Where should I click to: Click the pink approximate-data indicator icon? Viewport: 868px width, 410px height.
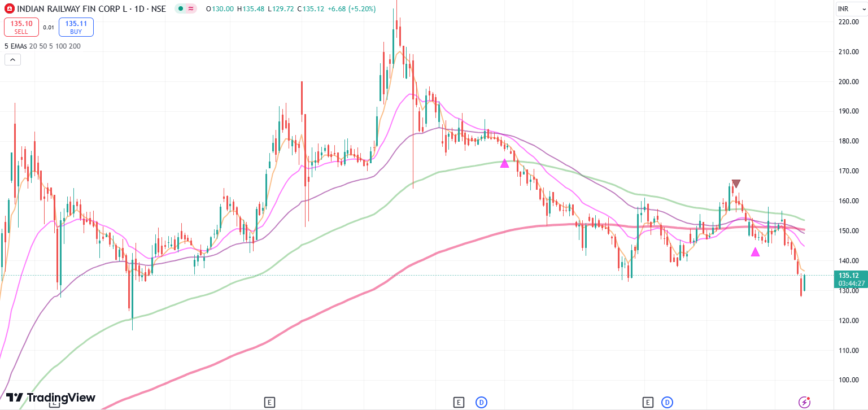[191, 9]
